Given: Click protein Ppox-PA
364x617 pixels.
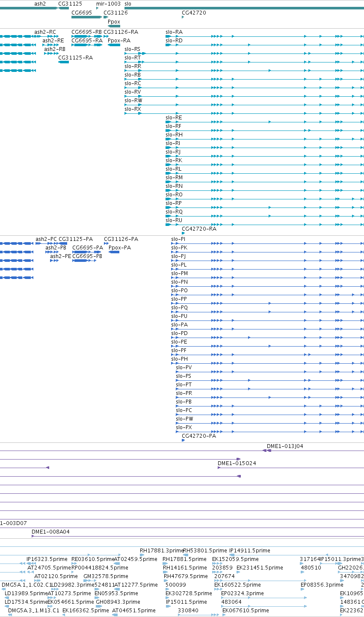Looking at the screenshot, I should [x=120, y=248].
